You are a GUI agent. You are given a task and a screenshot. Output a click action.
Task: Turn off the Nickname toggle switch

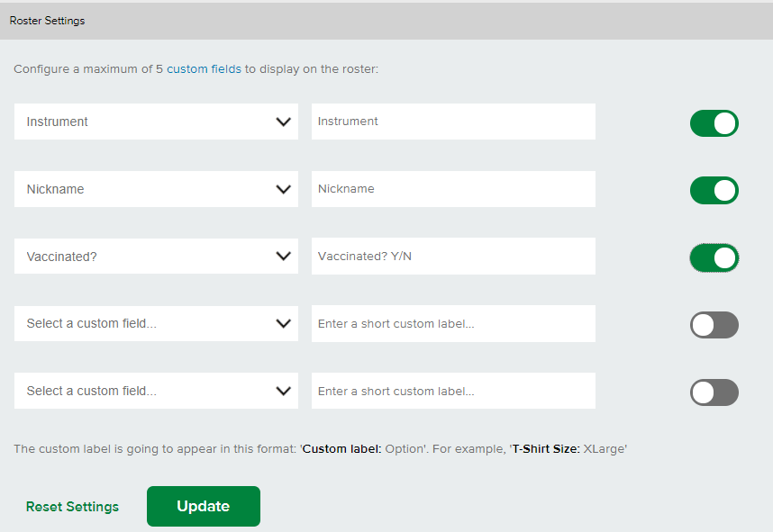714,191
